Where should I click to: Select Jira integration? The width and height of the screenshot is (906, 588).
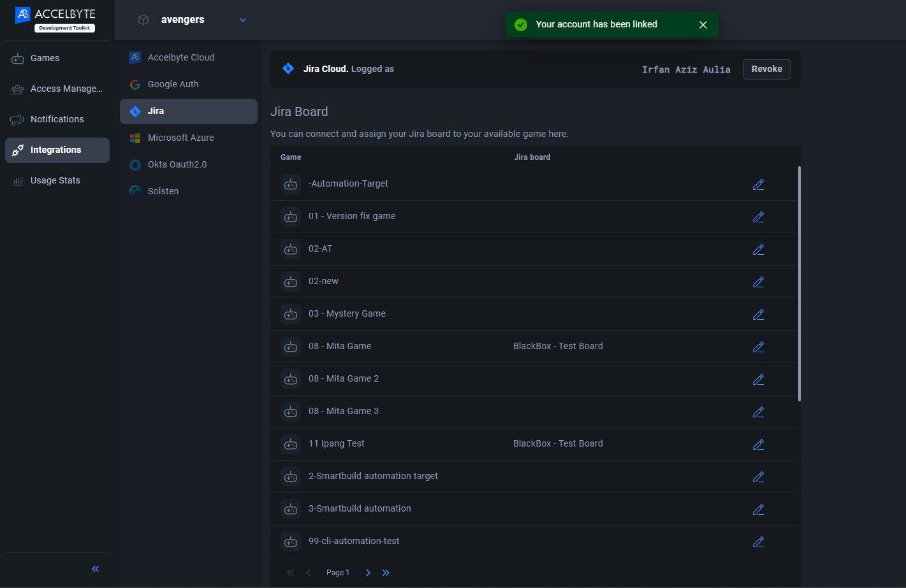tap(189, 111)
